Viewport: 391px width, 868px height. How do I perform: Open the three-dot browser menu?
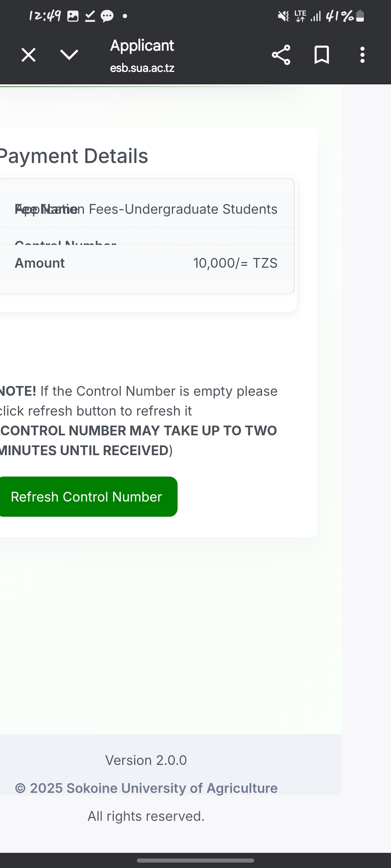coord(362,55)
